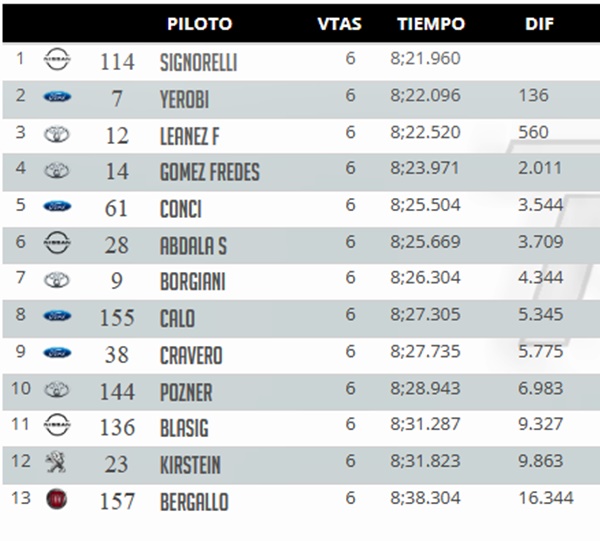600x541 pixels.
Task: Click difference value 2.011
Action: 540,168
